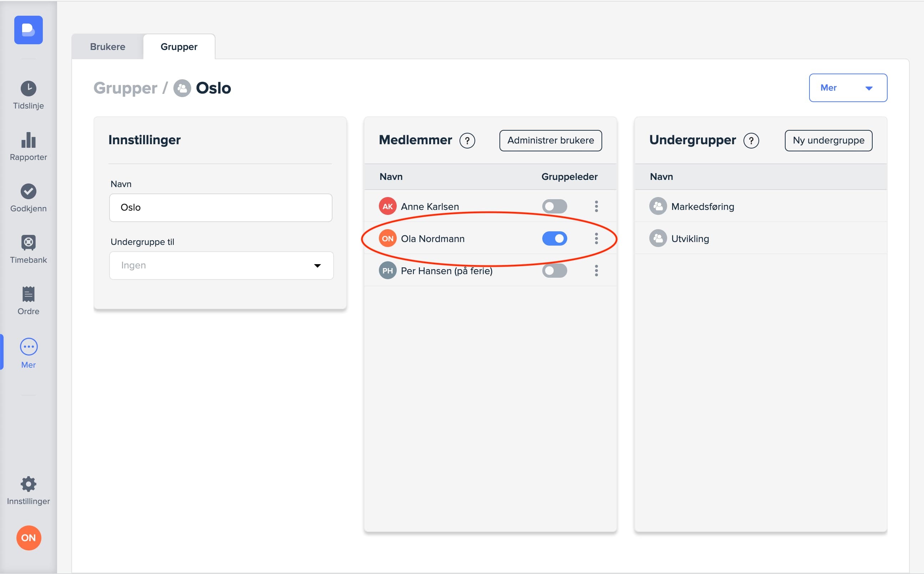Open the ON user avatar in the sidebar

pos(29,538)
